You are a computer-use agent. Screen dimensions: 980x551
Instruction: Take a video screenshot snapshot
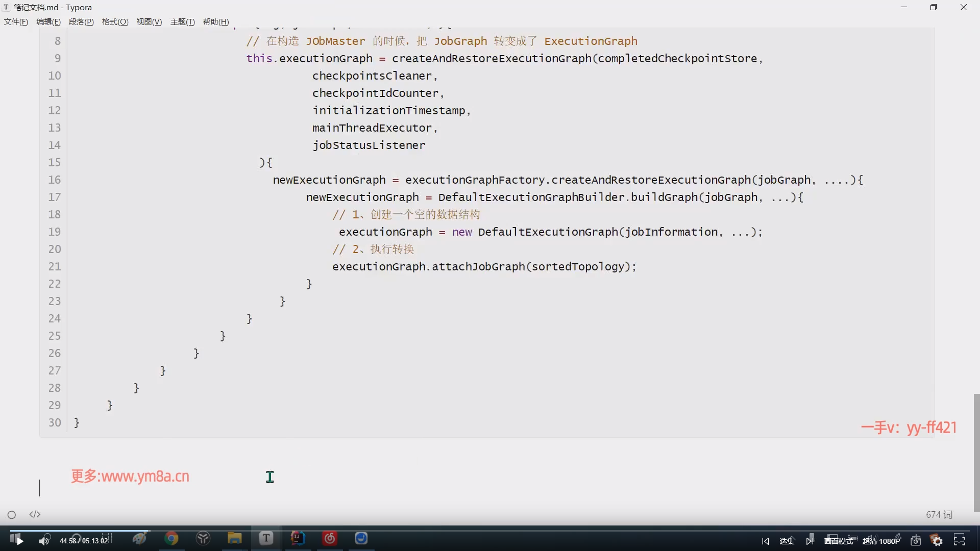coord(916,541)
